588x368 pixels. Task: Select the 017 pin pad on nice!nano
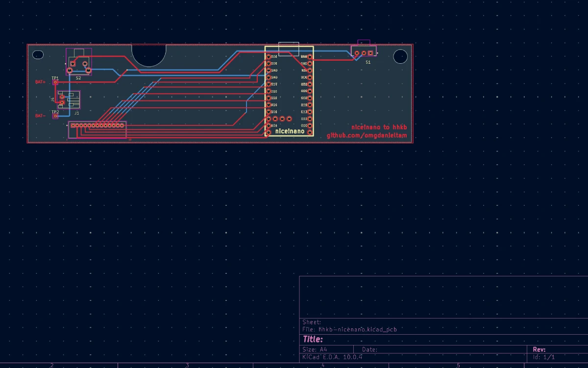[269, 84]
